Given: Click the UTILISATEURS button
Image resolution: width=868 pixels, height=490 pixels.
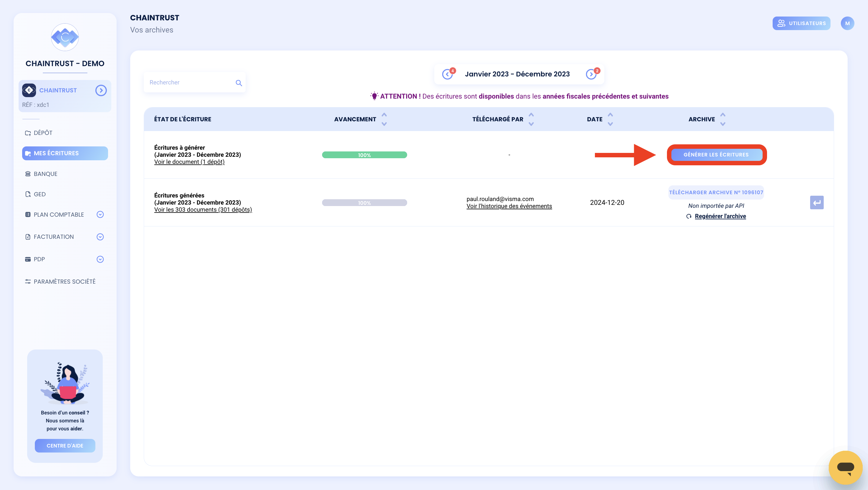Looking at the screenshot, I should point(801,23).
